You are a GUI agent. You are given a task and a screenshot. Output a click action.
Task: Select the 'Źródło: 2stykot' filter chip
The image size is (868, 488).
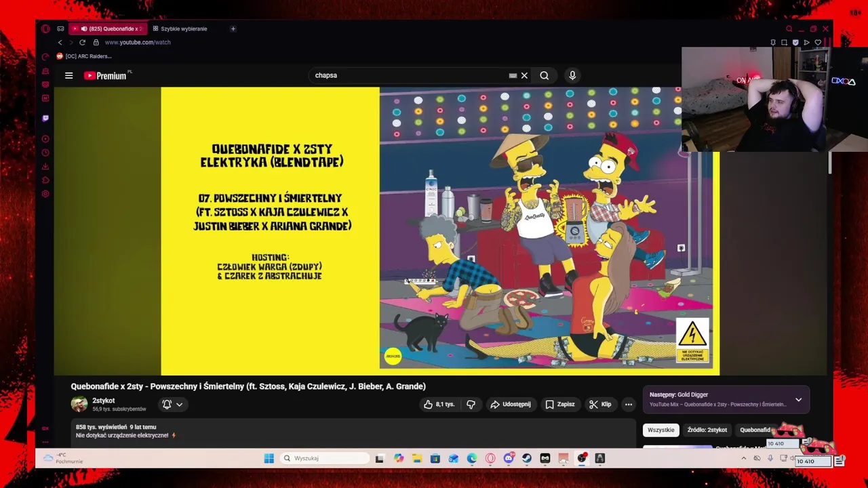[x=707, y=430]
